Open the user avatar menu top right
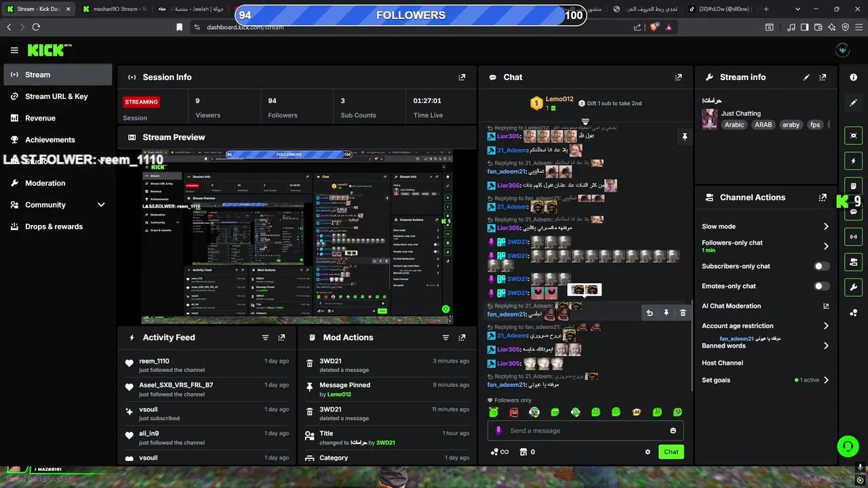The height and width of the screenshot is (488, 868). click(x=843, y=50)
